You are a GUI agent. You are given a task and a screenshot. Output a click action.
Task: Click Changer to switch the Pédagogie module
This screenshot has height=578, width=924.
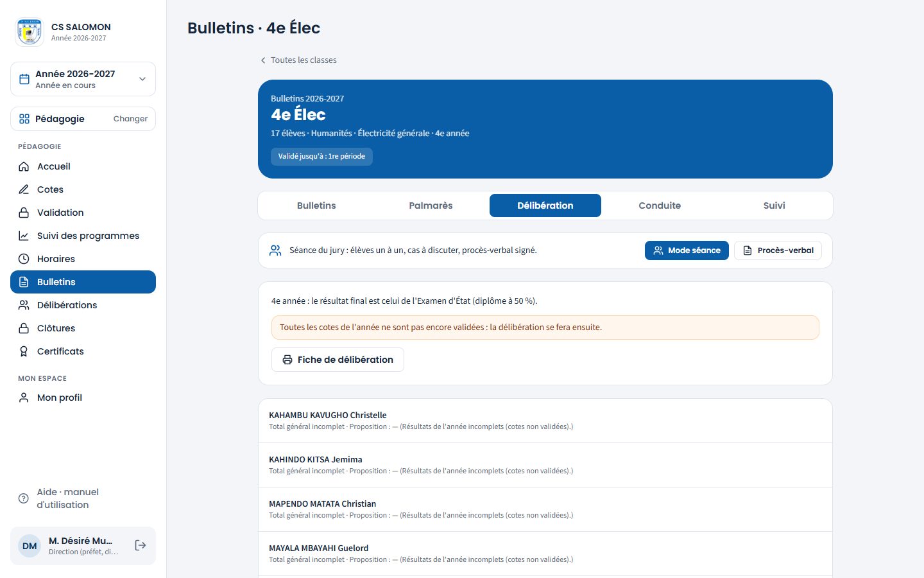tap(130, 119)
